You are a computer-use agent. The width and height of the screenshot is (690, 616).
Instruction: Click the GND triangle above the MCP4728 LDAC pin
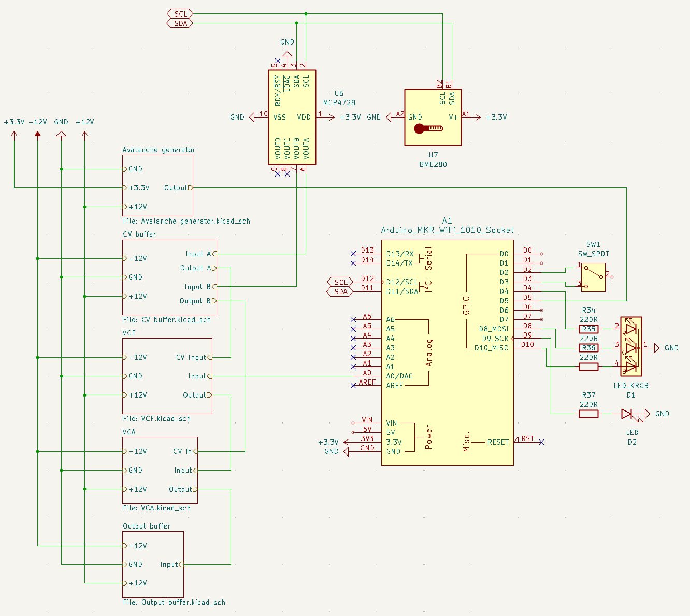[287, 53]
